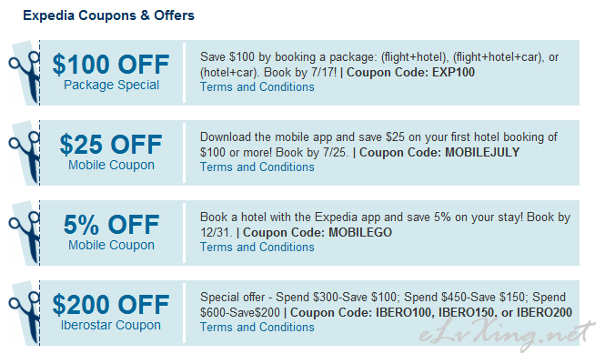This screenshot has height=364, width=605.
Task: Click the 5% OFF headline
Action: point(111,224)
